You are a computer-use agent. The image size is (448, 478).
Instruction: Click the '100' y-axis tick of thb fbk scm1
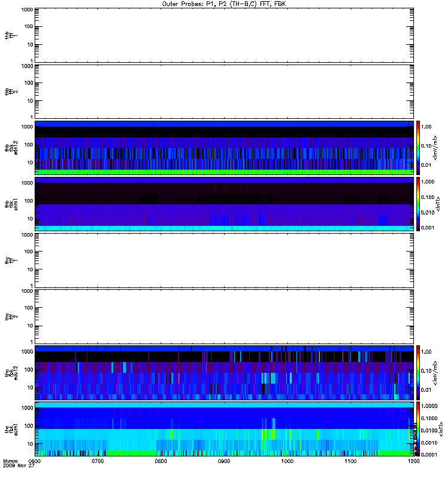[x=29, y=201]
